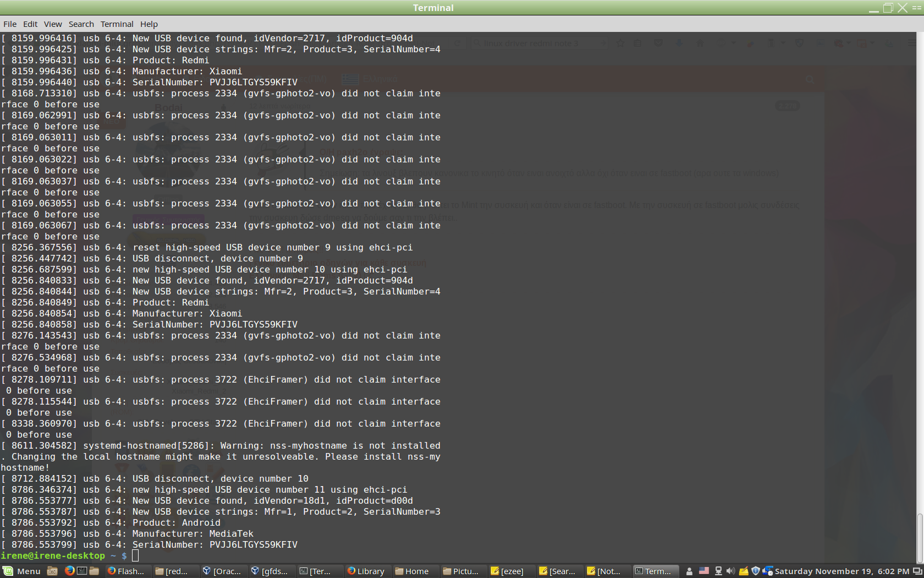Open the Linux Mint Menu button
The image size is (924, 578).
22,571
